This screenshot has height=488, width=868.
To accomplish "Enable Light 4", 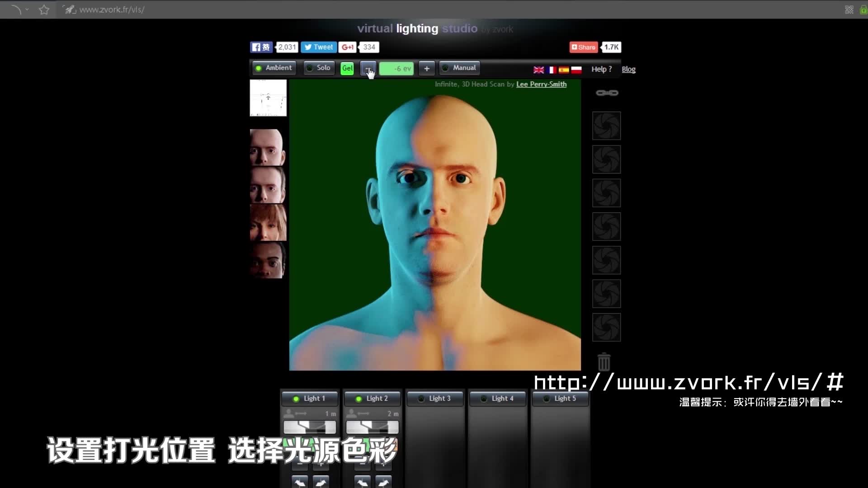I will pos(498,399).
